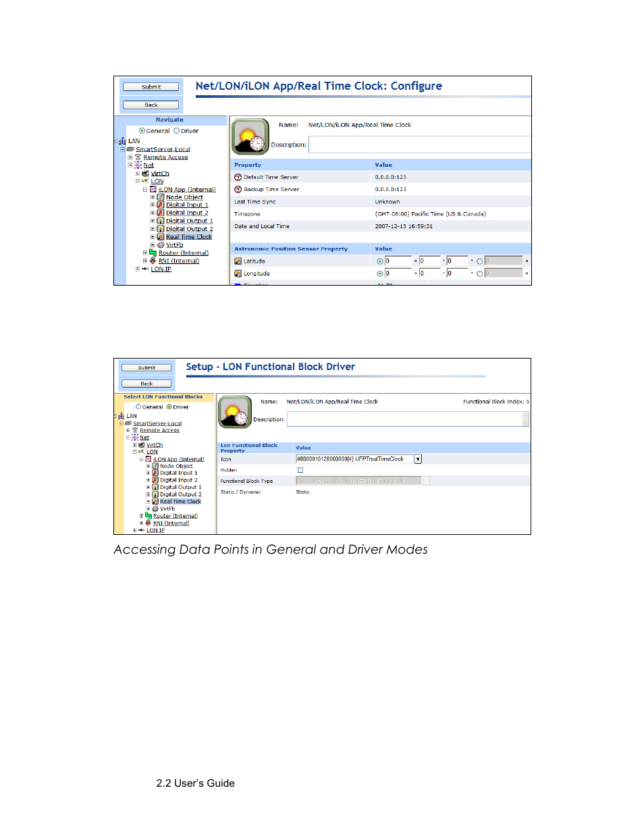The height and width of the screenshot is (834, 644).
Task: Click the Select LON Functional Blocks header
Action: click(x=163, y=397)
